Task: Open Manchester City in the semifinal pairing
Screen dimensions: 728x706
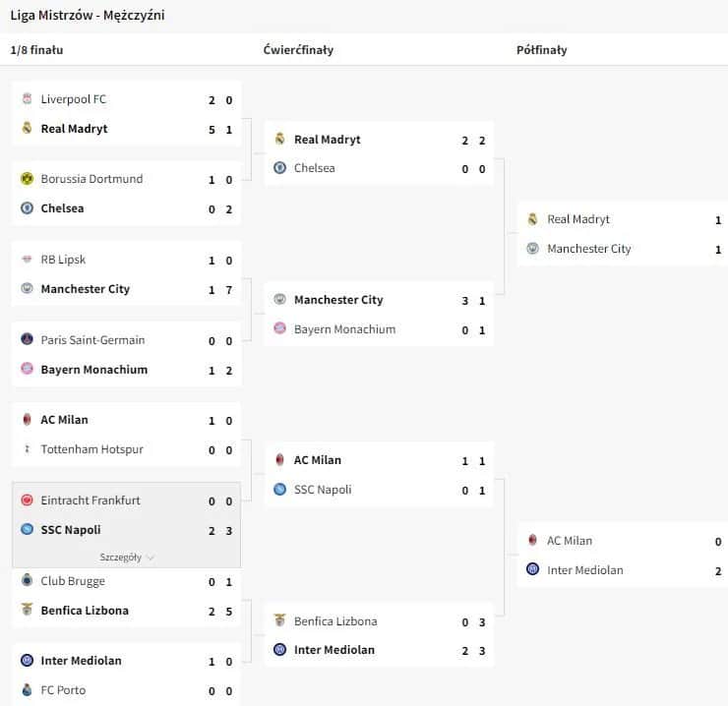Action: point(588,249)
